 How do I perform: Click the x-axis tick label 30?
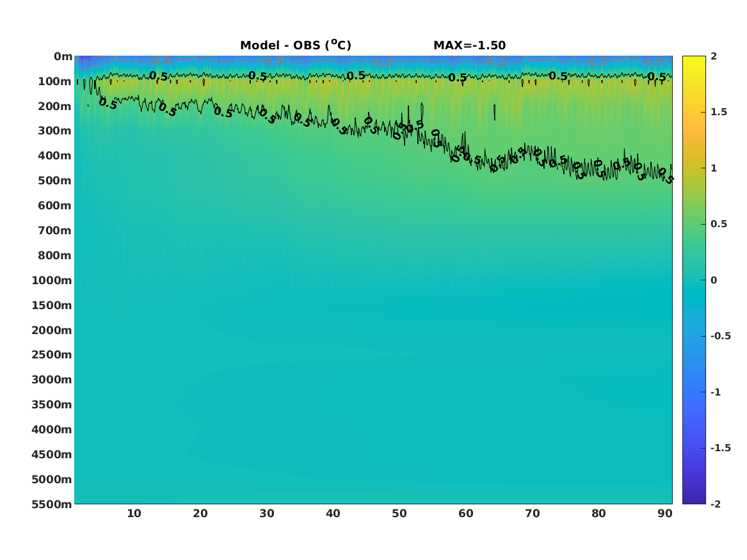267,513
